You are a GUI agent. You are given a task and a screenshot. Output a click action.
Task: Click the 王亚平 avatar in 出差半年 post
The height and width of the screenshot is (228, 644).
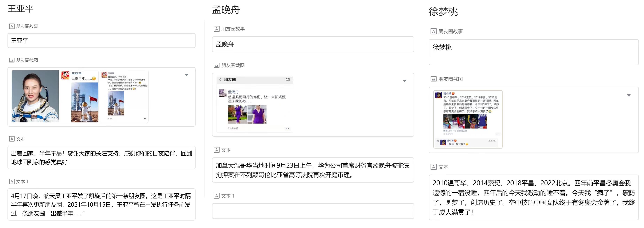[65, 75]
